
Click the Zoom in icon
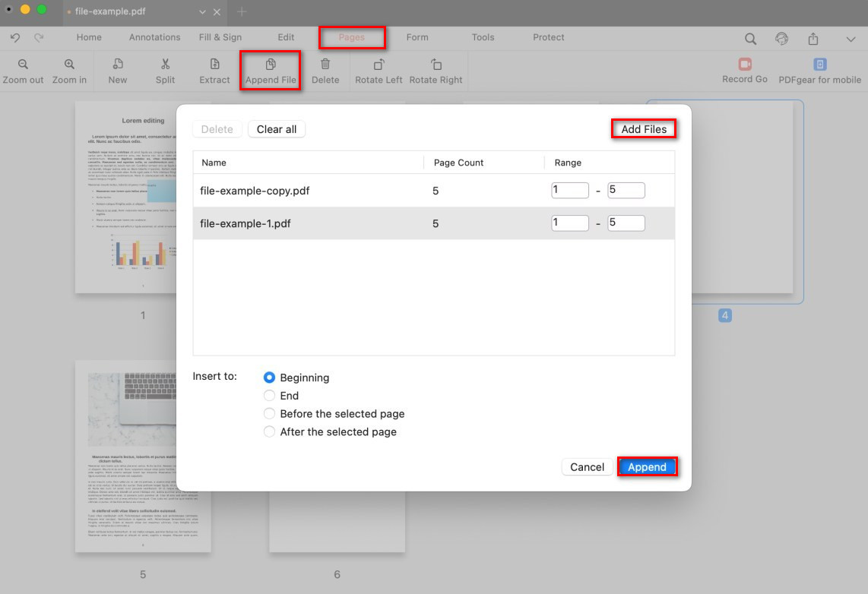(x=69, y=65)
